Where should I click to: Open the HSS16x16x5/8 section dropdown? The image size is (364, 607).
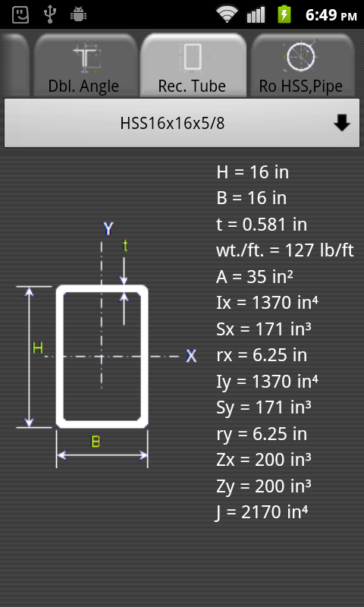[x=182, y=123]
